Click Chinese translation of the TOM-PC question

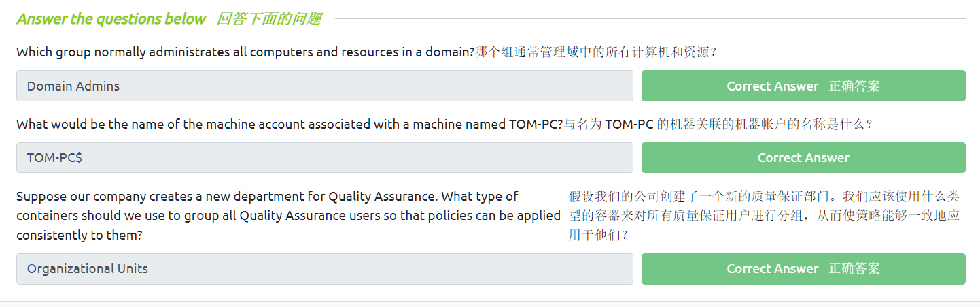718,124
